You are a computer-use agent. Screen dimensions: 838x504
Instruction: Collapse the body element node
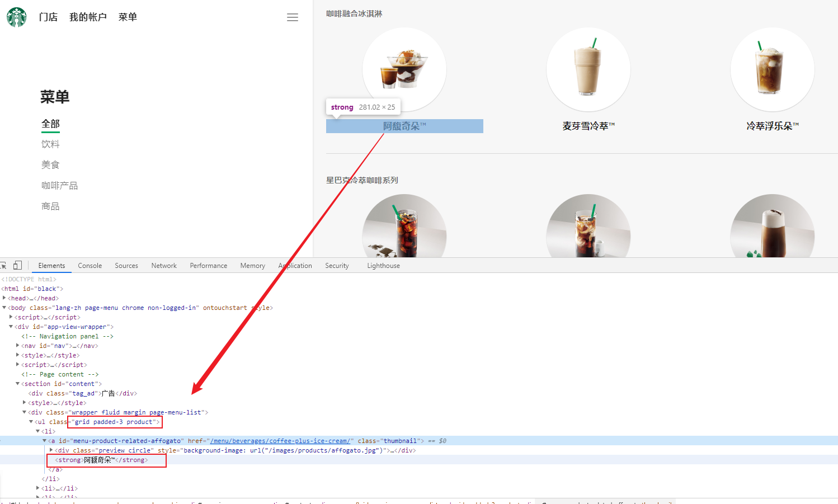click(x=4, y=308)
